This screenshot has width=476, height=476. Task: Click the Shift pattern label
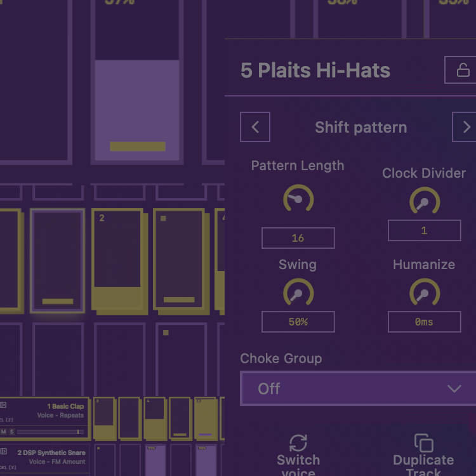(x=360, y=127)
